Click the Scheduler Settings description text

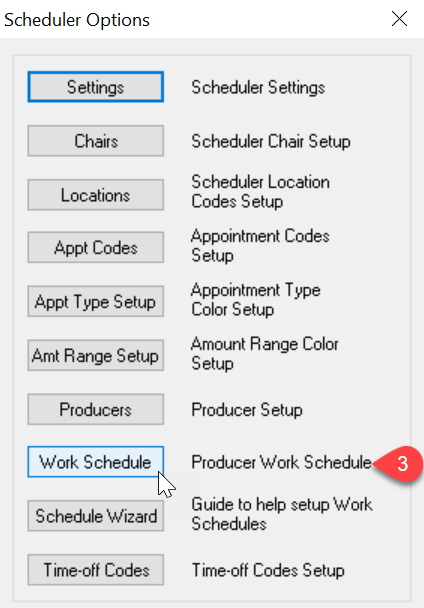point(258,88)
